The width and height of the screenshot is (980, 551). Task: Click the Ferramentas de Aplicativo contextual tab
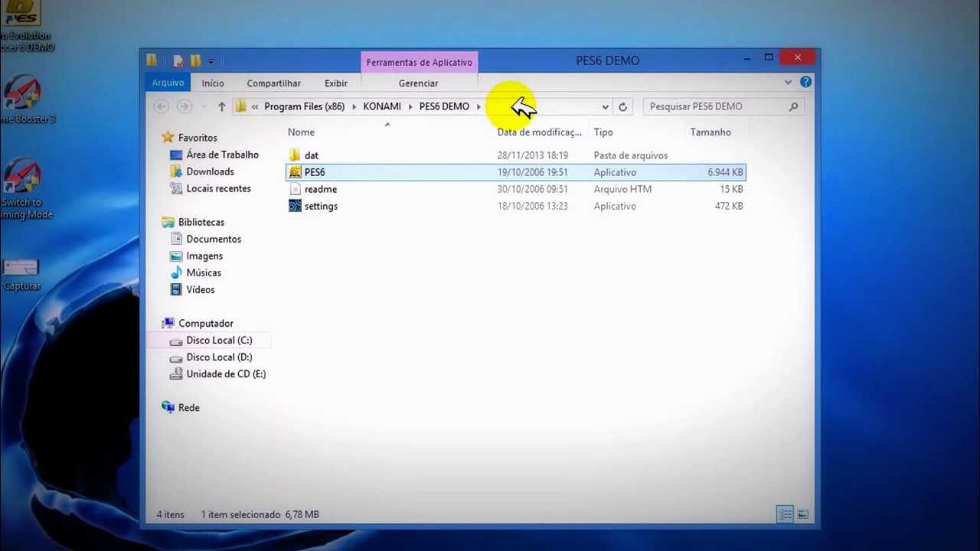tap(419, 62)
